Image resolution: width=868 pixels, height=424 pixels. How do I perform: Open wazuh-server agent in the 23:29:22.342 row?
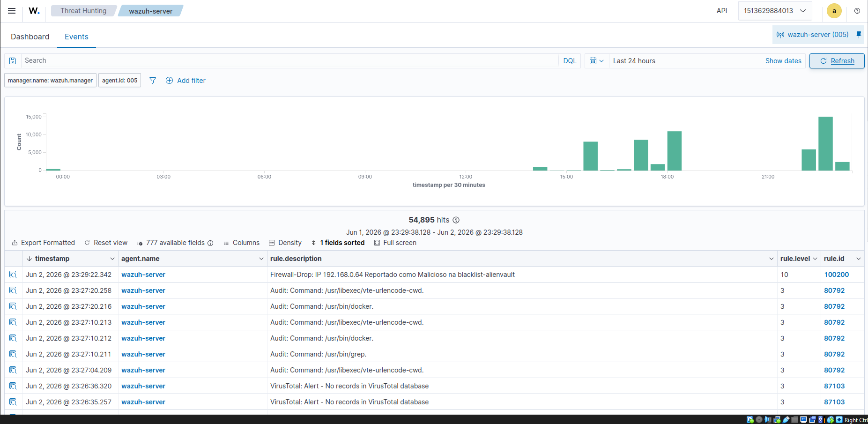(143, 275)
